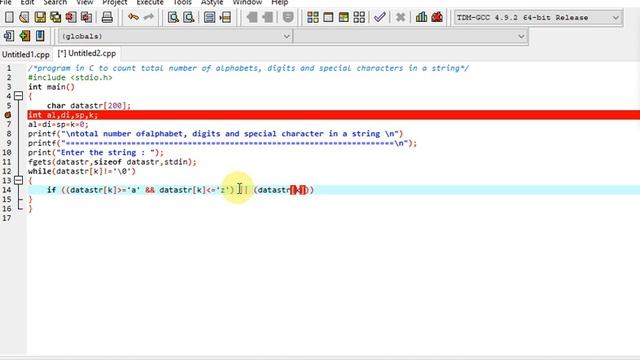
Task: Click the '#include <stdio.h>' line
Action: pos(70,78)
